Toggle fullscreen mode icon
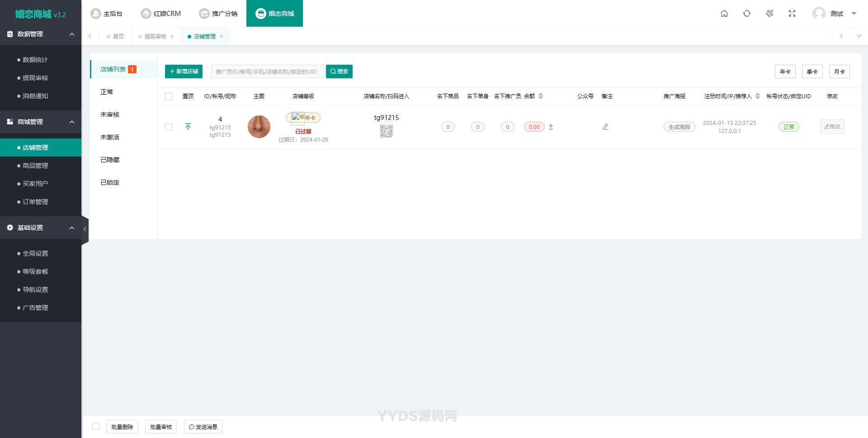 [792, 14]
